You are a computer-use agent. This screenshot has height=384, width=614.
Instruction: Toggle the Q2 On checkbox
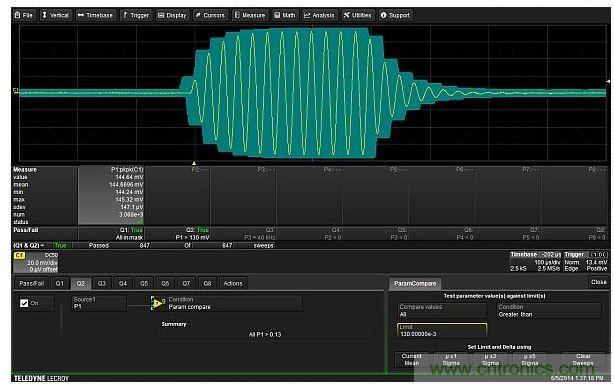click(x=24, y=303)
